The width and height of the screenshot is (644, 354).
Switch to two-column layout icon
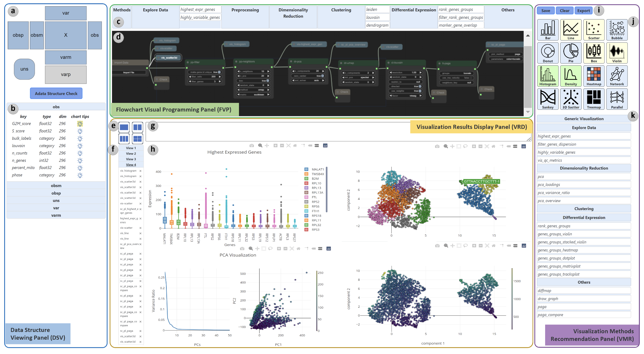137,127
